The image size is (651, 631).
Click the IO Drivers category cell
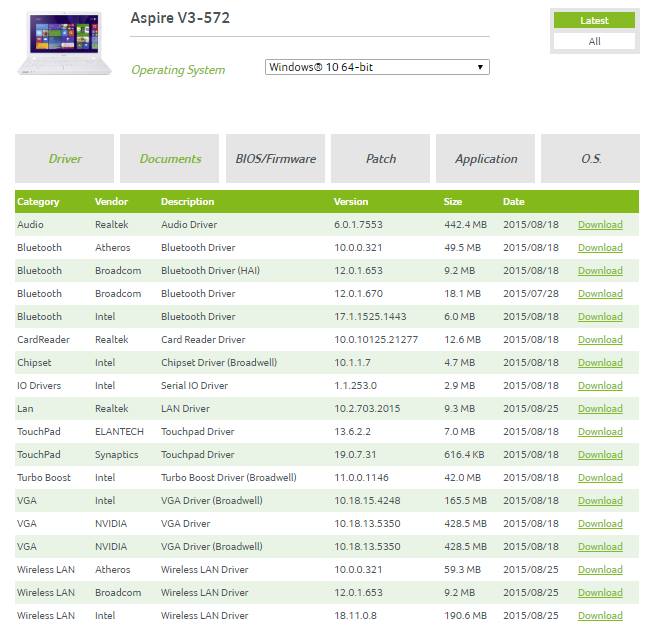click(x=39, y=386)
